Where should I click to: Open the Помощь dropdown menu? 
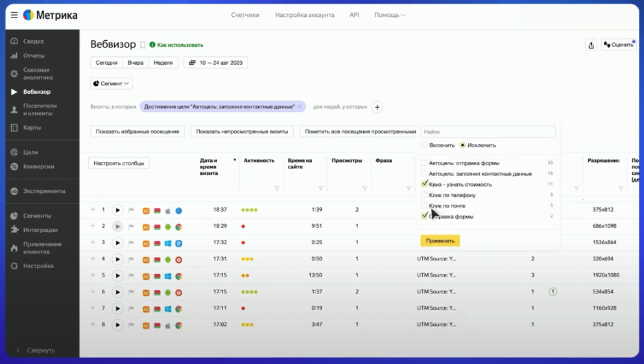tap(389, 15)
